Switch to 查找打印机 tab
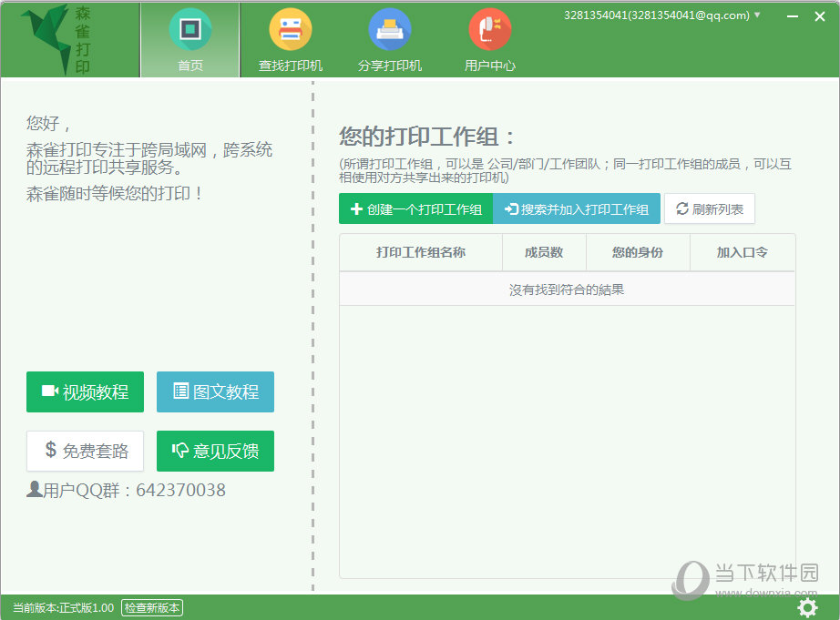The height and width of the screenshot is (620, 840). pos(291,40)
